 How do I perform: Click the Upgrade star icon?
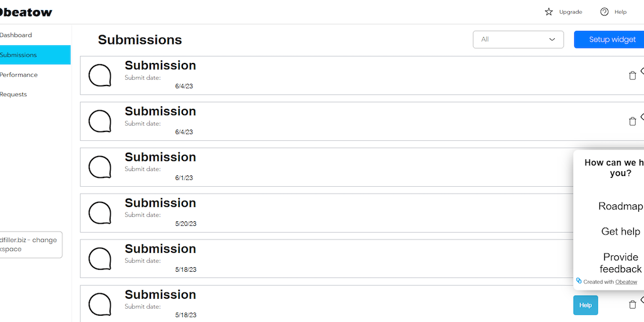[549, 12]
